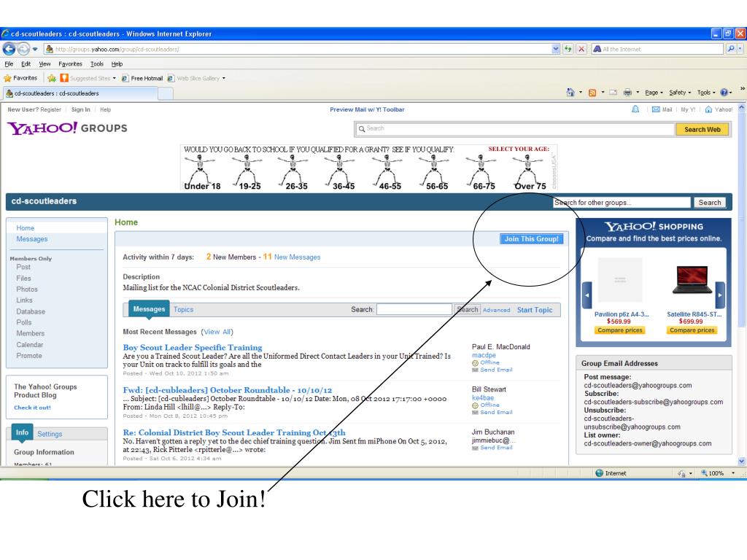Click the Free Hotmail favorites link
This screenshot has height=560, width=747.
click(142, 78)
